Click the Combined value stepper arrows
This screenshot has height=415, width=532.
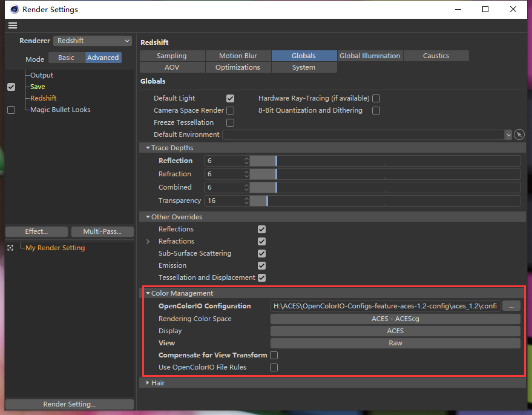coord(247,187)
